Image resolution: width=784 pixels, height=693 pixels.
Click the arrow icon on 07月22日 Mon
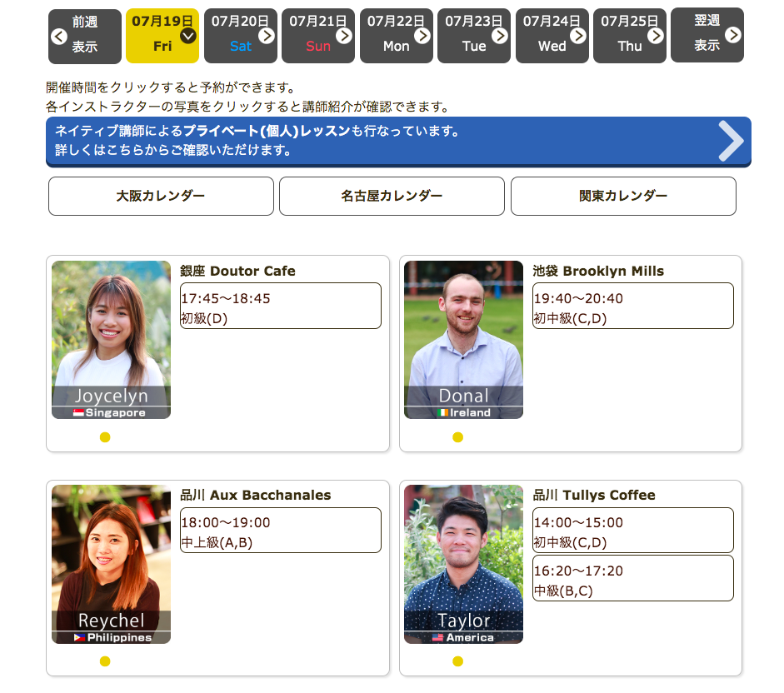(422, 35)
